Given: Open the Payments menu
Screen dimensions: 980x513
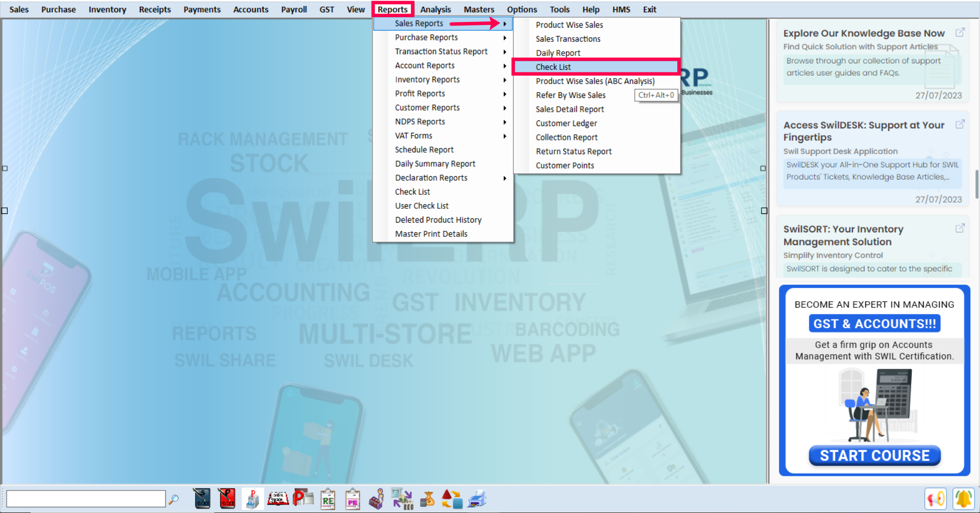Looking at the screenshot, I should coord(202,9).
